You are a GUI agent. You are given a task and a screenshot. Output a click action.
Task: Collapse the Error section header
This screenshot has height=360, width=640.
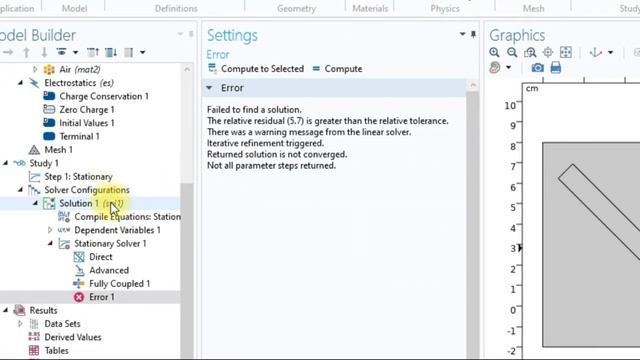point(209,88)
